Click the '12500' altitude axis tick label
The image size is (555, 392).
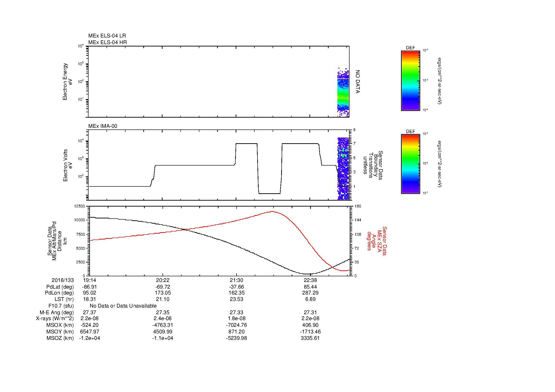tap(79, 206)
